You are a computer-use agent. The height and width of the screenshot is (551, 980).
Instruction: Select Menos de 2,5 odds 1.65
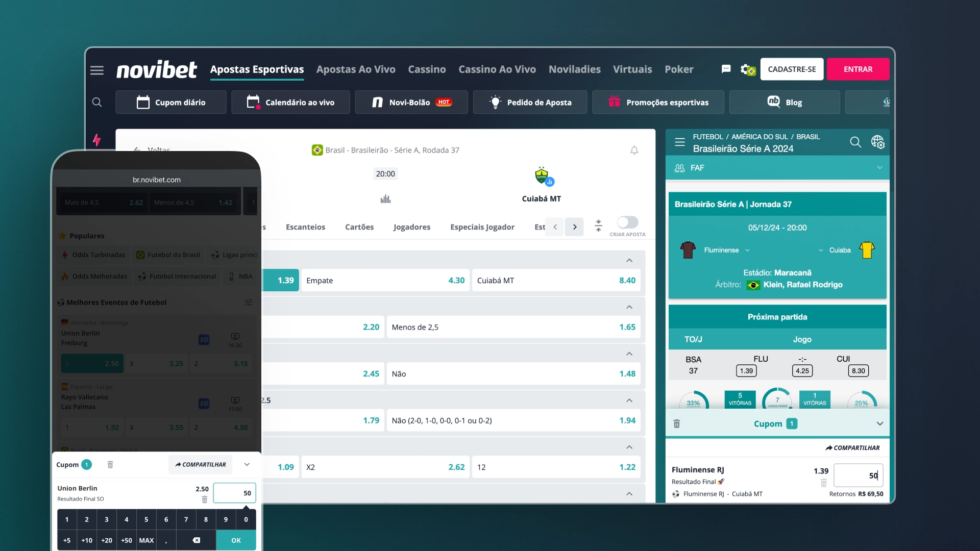tap(513, 327)
